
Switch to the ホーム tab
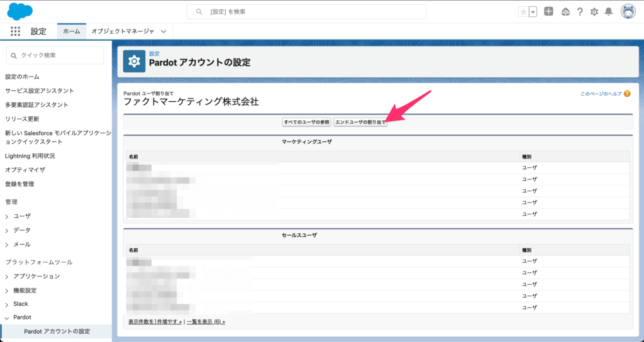click(x=72, y=31)
